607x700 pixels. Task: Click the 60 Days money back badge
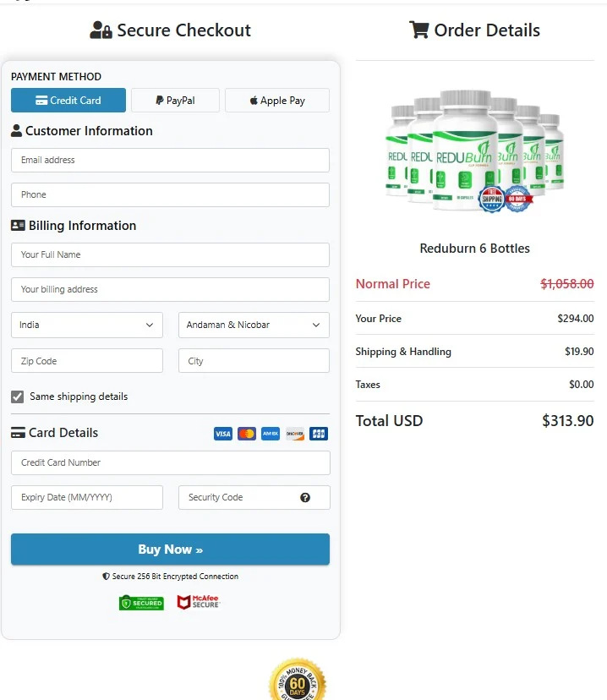298,683
